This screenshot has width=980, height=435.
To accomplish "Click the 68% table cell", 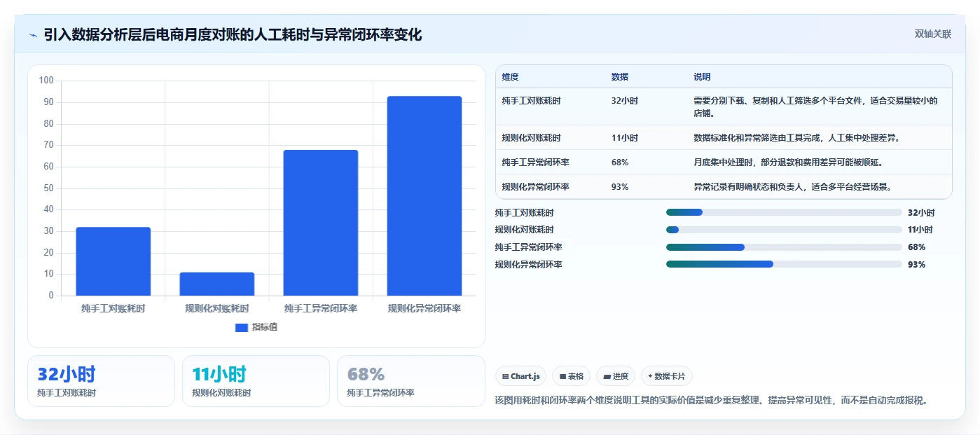I will point(620,163).
